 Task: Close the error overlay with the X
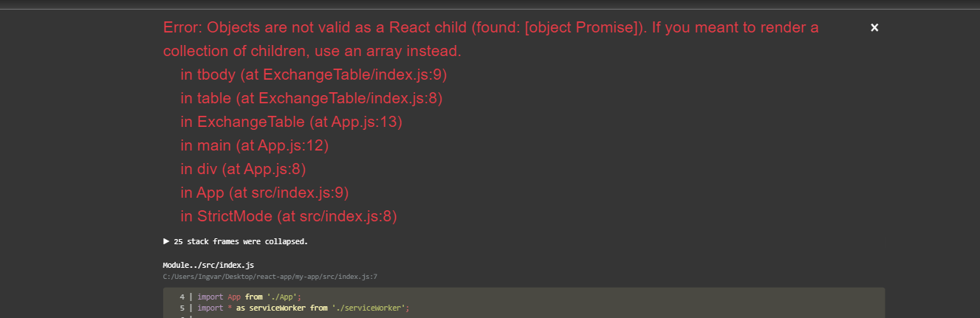coord(874,27)
